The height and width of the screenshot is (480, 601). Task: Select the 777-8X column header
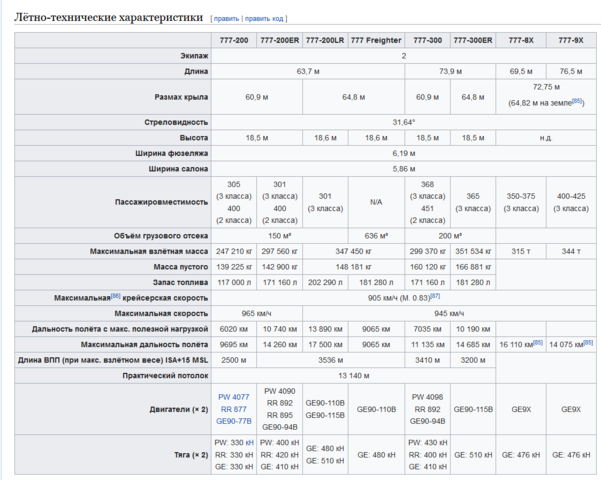coord(521,40)
